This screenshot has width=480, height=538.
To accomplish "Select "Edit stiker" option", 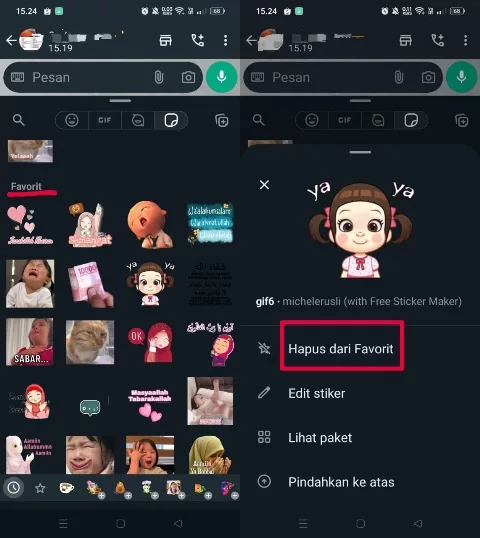I will point(316,393).
